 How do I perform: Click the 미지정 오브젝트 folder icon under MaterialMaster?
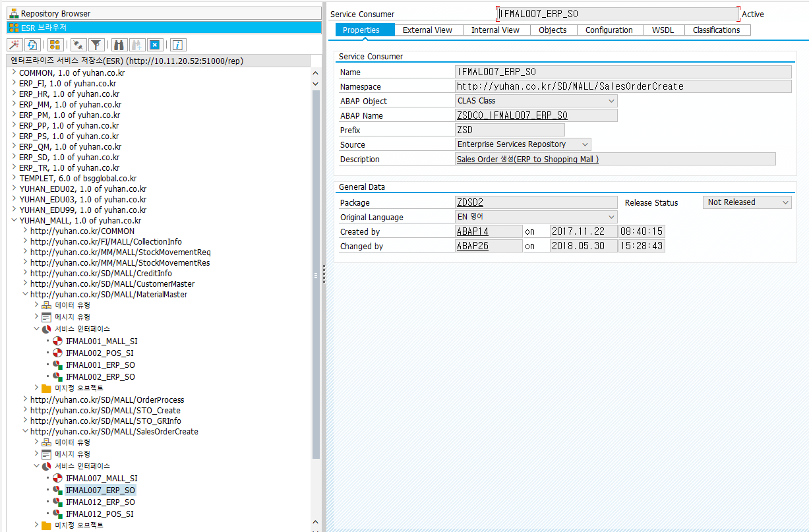tap(46, 388)
